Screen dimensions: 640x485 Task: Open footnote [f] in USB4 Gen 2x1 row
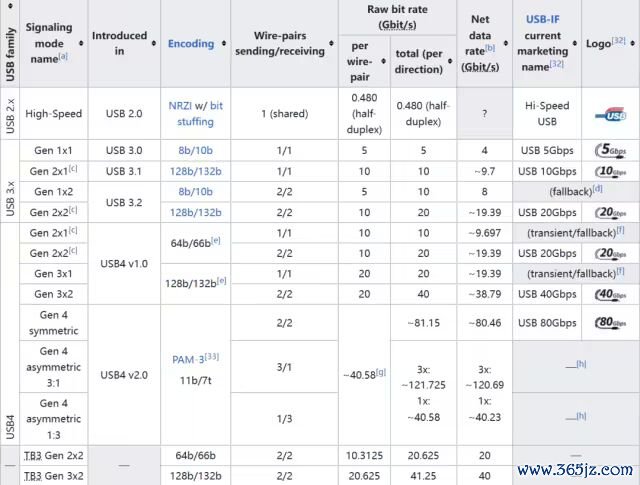pyautogui.click(x=620, y=230)
